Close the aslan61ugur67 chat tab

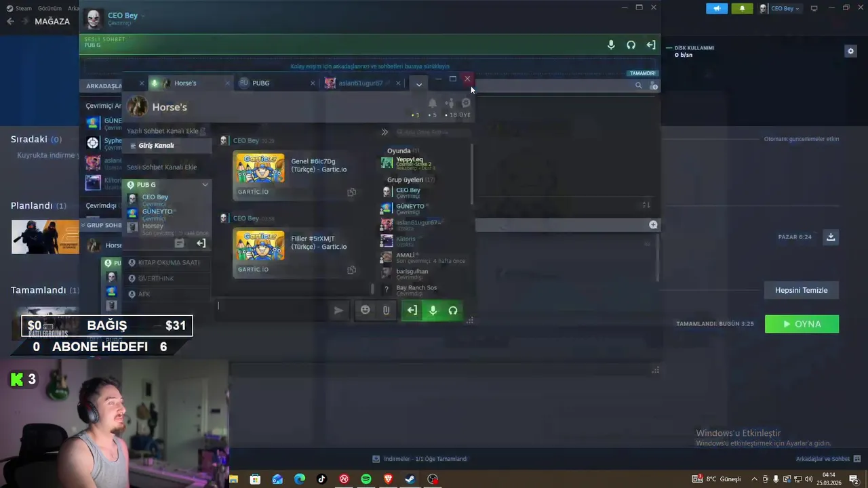[x=398, y=83]
